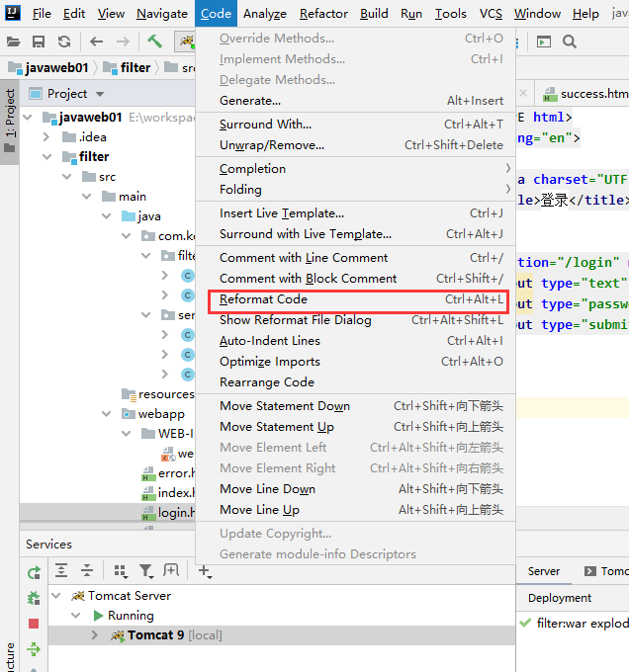629x672 pixels.
Task: Open the Completion submenu
Action: [x=356, y=169]
